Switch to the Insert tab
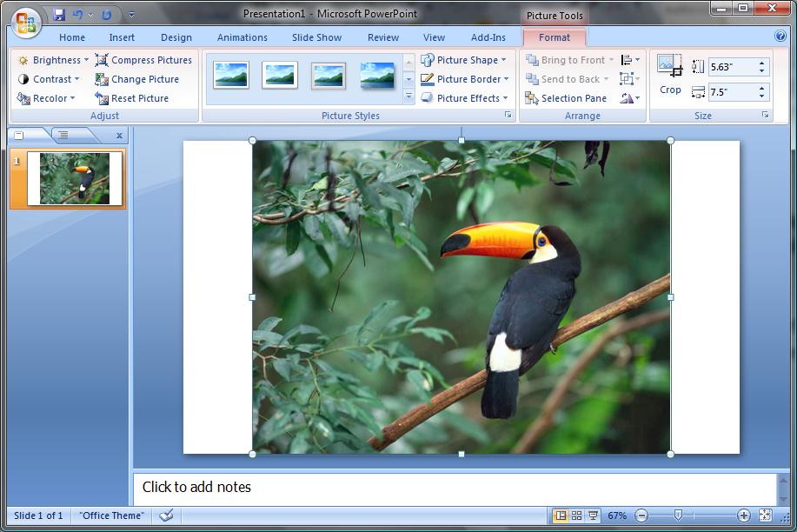This screenshot has height=532, width=797. click(x=122, y=37)
